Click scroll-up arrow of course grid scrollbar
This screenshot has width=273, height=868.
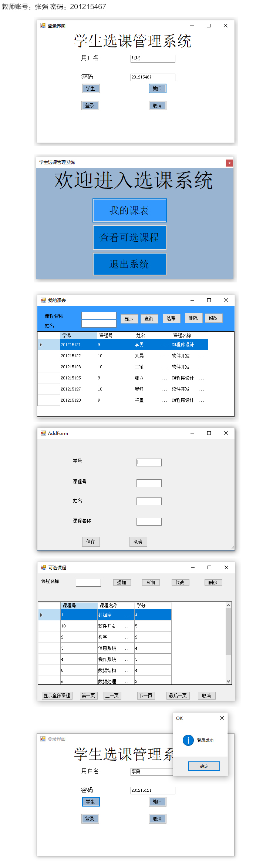[x=229, y=605]
